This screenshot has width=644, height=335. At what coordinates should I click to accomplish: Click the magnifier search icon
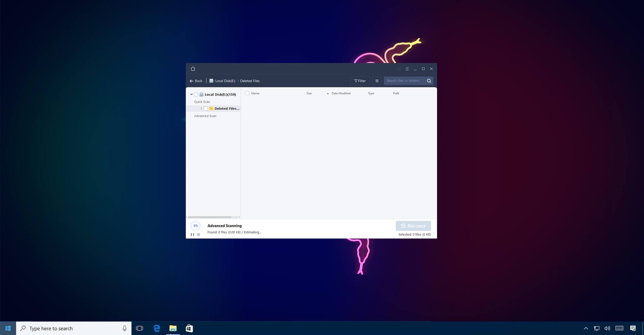point(429,81)
